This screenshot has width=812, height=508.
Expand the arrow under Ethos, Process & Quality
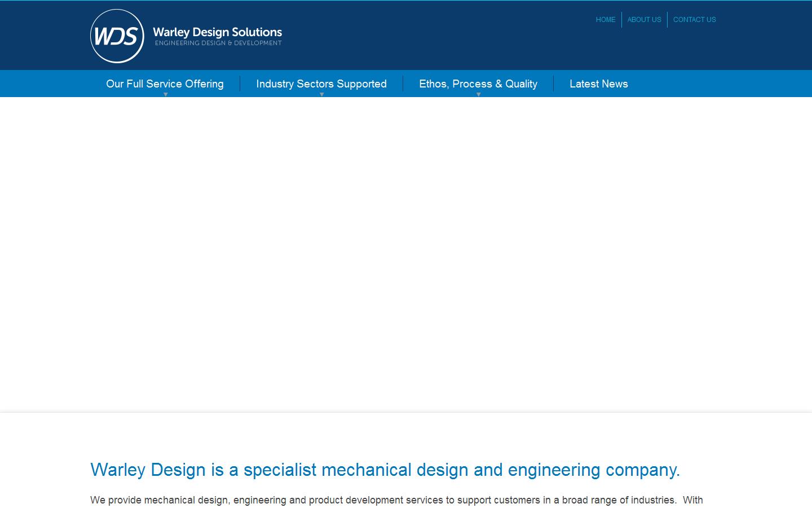(x=478, y=95)
